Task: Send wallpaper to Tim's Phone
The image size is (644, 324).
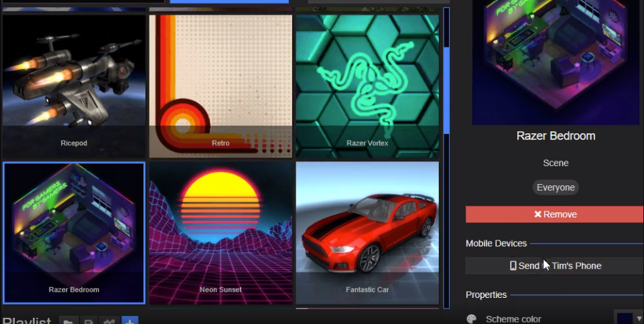Action: pos(554,266)
